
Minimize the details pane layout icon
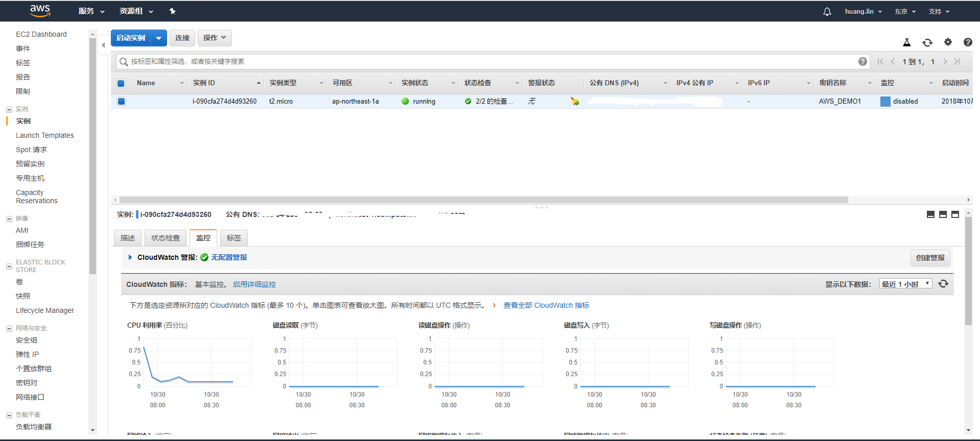930,214
